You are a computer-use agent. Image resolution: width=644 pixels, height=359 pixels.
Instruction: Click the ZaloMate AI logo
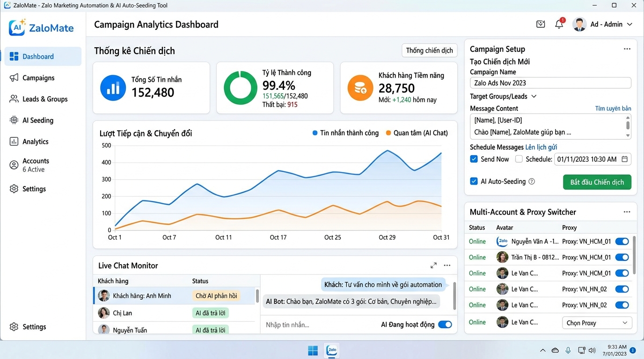click(41, 28)
